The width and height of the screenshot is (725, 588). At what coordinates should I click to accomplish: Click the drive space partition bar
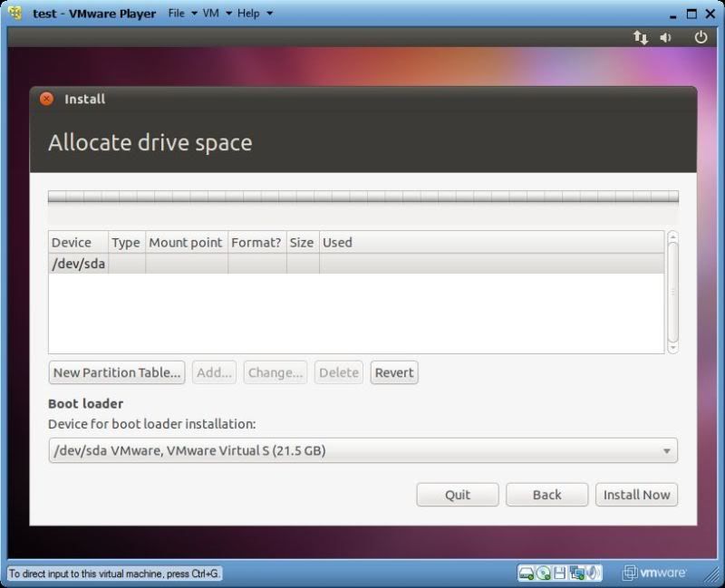coord(363,197)
